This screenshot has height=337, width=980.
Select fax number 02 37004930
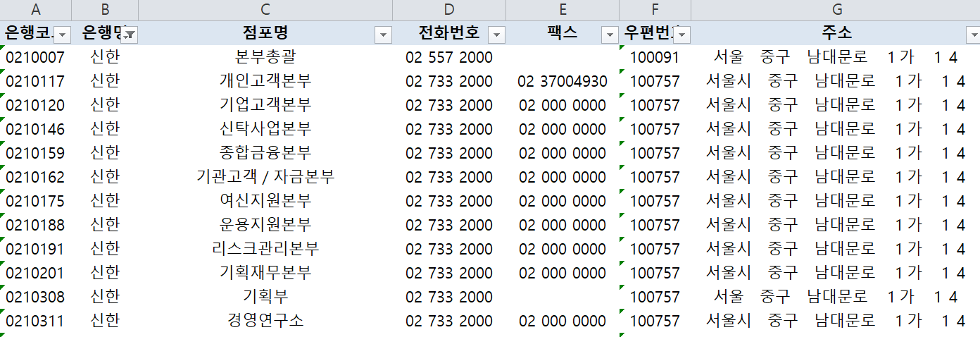(563, 81)
